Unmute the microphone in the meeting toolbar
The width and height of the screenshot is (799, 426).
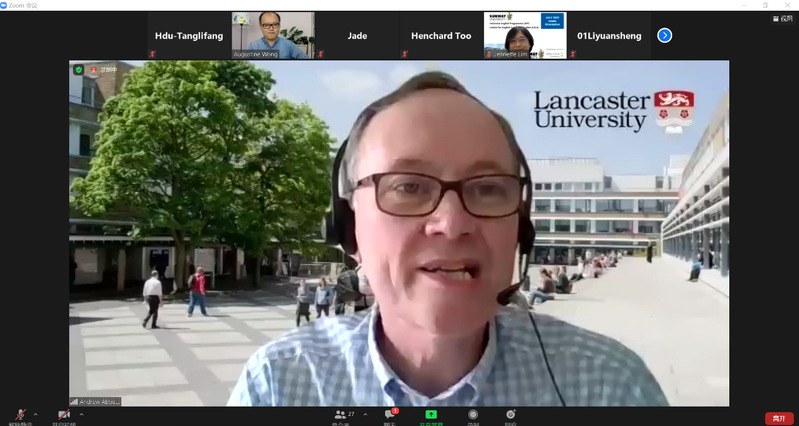click(20, 415)
